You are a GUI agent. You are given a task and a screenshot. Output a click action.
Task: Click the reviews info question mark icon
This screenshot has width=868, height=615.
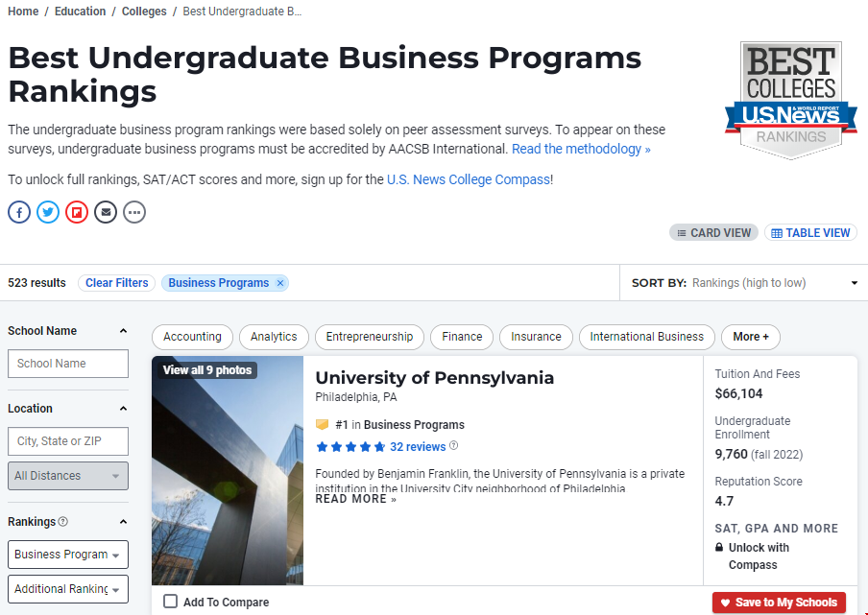454,446
